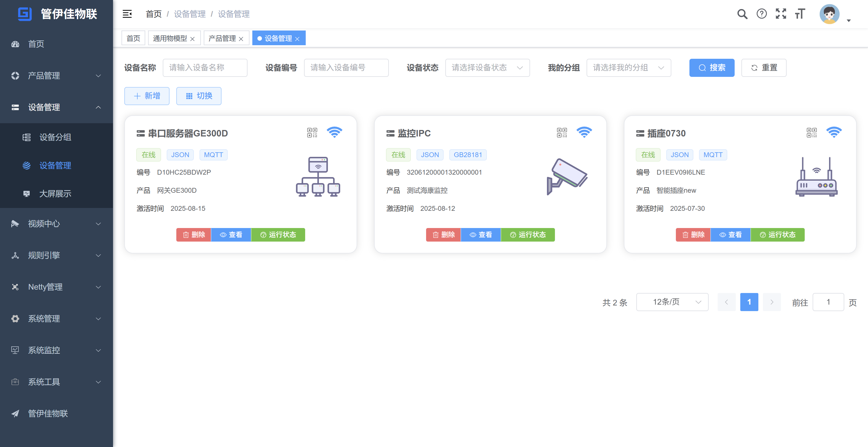The image size is (868, 447).
Task: Close the 通用物模型 tab
Action: (192, 39)
